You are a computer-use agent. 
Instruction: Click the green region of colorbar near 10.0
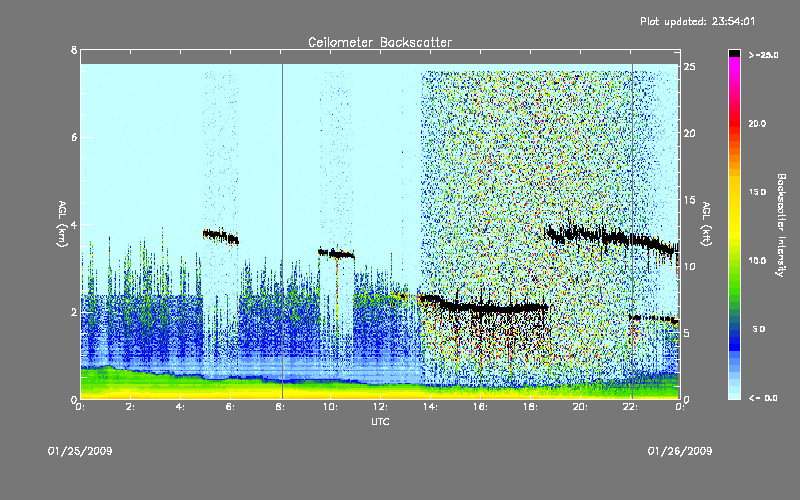click(734, 261)
